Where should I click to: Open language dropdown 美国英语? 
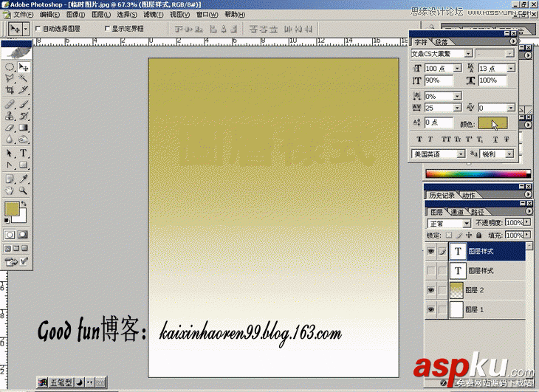point(461,154)
